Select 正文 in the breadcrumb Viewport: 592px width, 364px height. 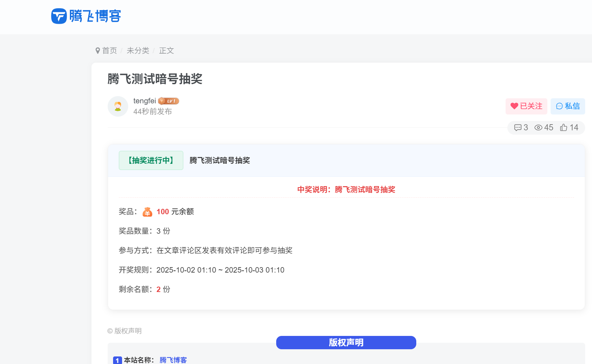point(166,50)
